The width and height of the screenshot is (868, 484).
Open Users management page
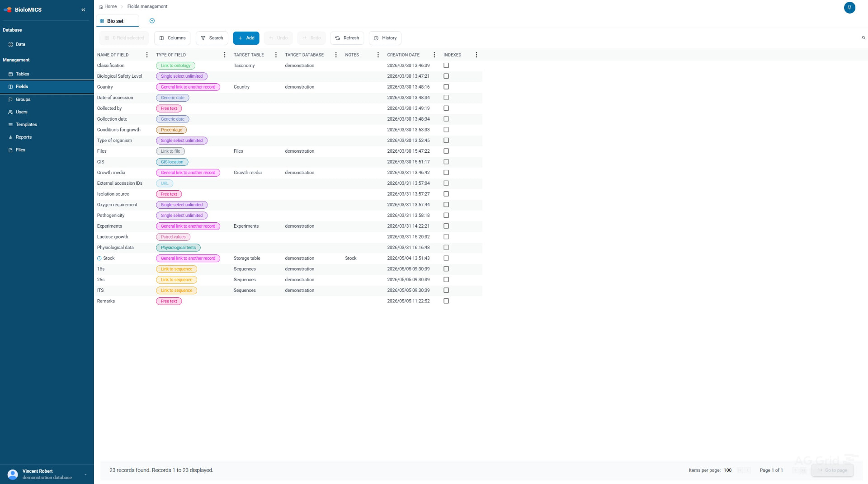coord(21,112)
